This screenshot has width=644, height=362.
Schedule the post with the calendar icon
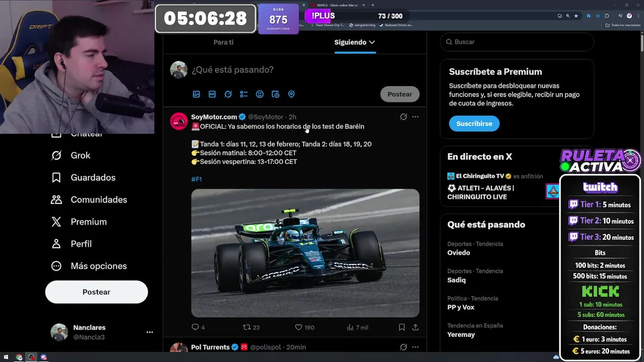[275, 94]
